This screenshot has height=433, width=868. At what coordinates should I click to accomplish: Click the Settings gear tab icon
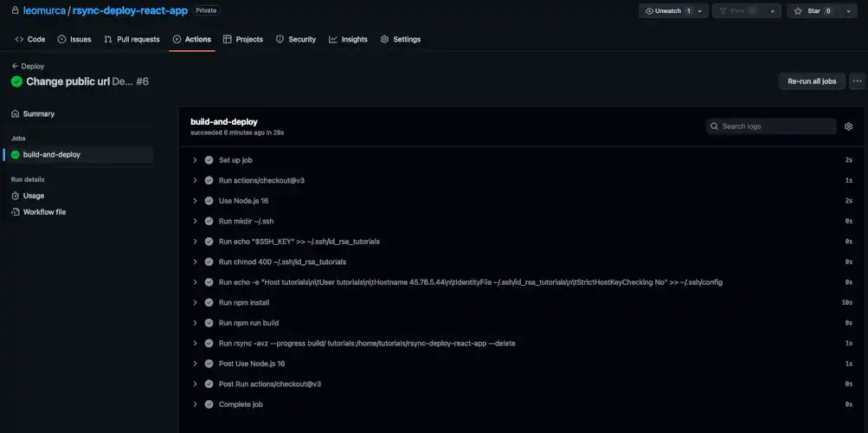pos(385,39)
